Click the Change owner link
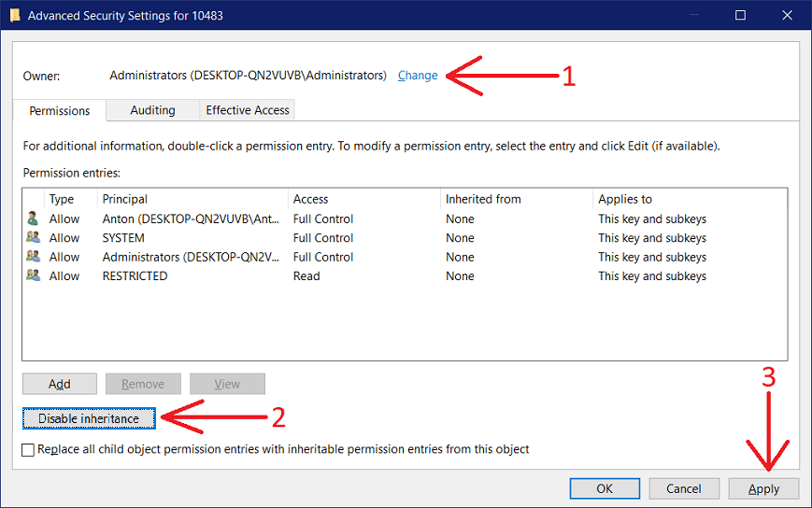Viewport: 812px width, 508px height. (x=418, y=76)
